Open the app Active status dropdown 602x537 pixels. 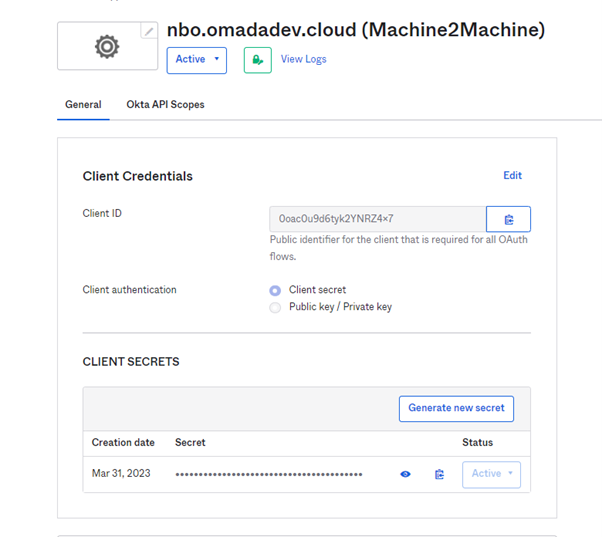point(197,60)
